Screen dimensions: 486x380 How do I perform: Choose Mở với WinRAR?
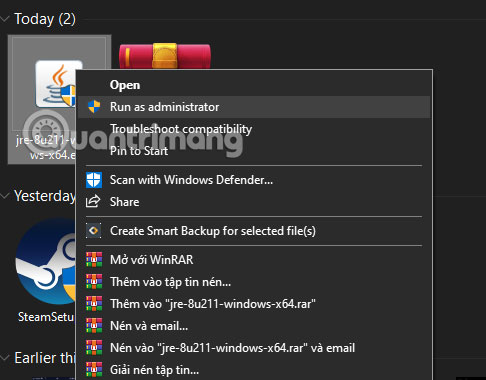(254, 260)
